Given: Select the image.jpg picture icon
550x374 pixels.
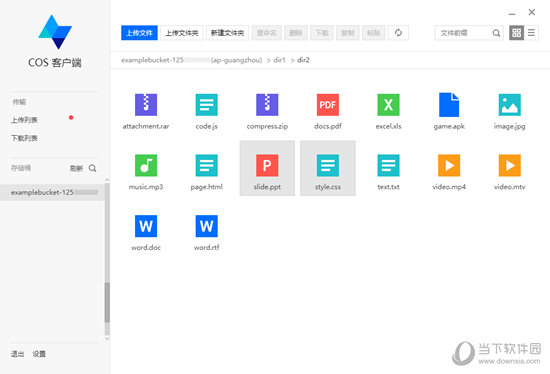Looking at the screenshot, I should point(510,105).
